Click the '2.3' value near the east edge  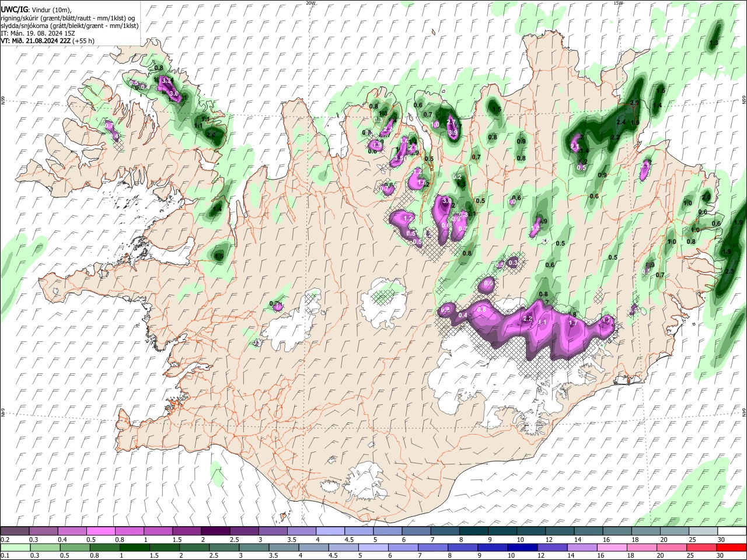(729, 271)
